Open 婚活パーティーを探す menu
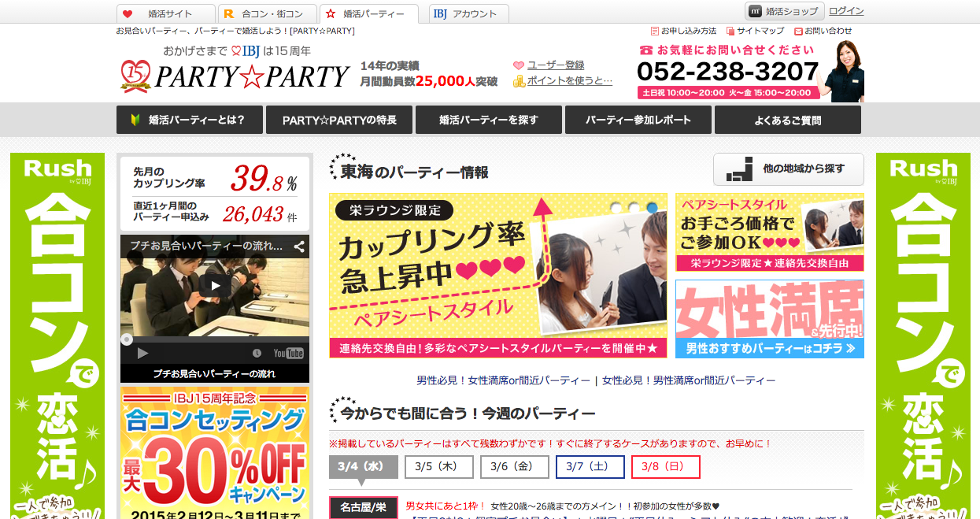Viewport: 980px width, 519px height. [489, 120]
